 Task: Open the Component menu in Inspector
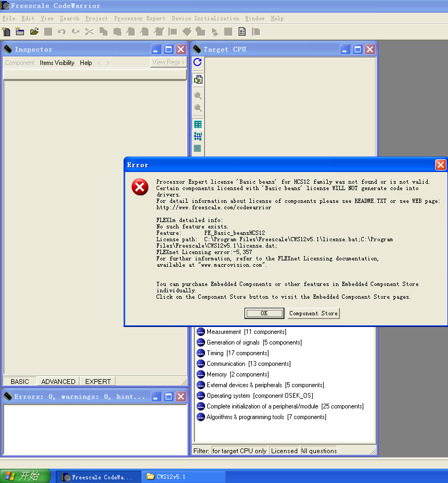pyautogui.click(x=20, y=63)
